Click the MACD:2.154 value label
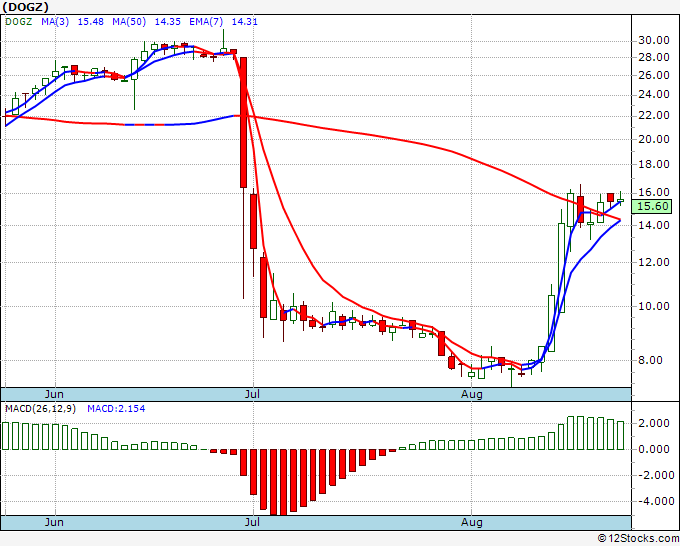The image size is (680, 546). pos(116,409)
